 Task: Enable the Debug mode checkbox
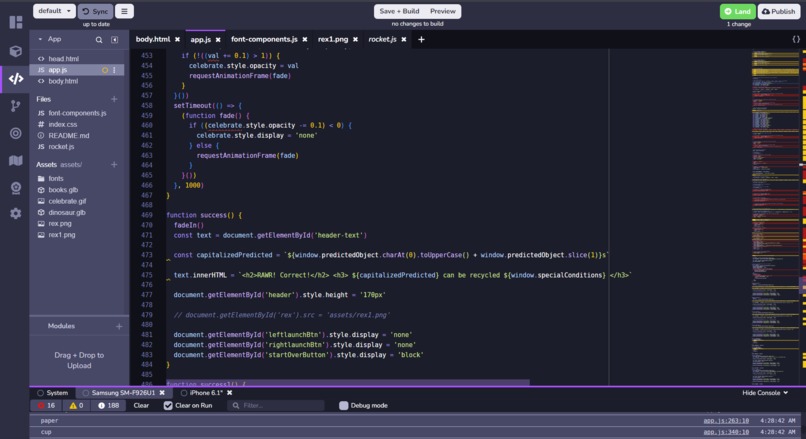pyautogui.click(x=343, y=406)
